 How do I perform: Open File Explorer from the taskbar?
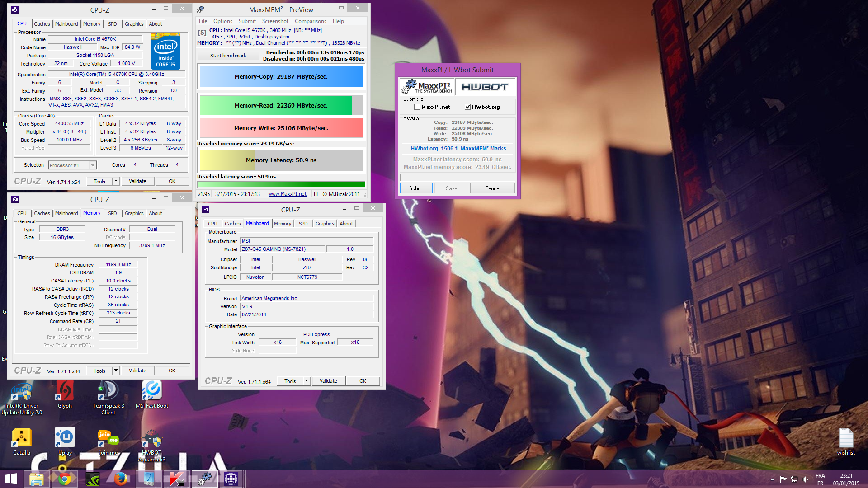pos(36,479)
